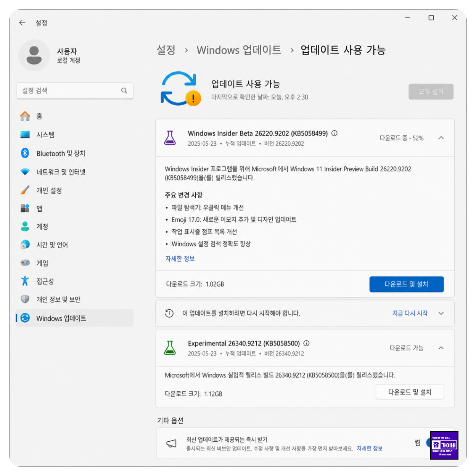Click the large update status sync icon
This screenshot has height=476, width=476.
point(180,88)
